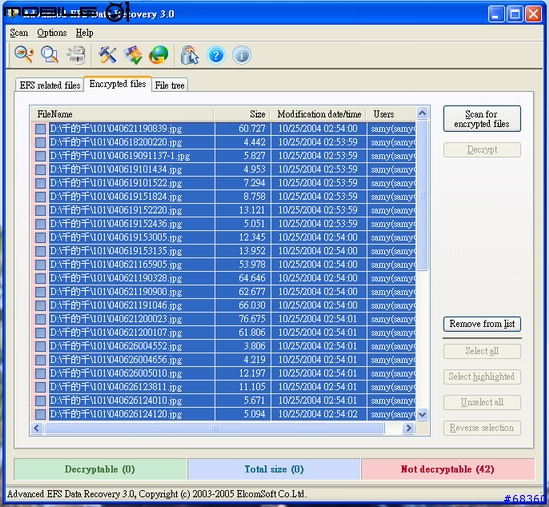Open the Options menu
The width and height of the screenshot is (549, 507).
coord(52,33)
